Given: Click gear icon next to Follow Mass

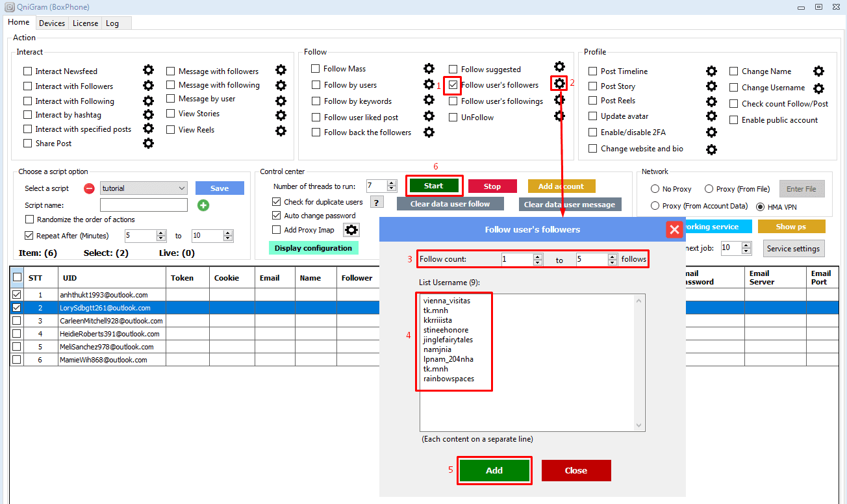Looking at the screenshot, I should click(x=429, y=68).
